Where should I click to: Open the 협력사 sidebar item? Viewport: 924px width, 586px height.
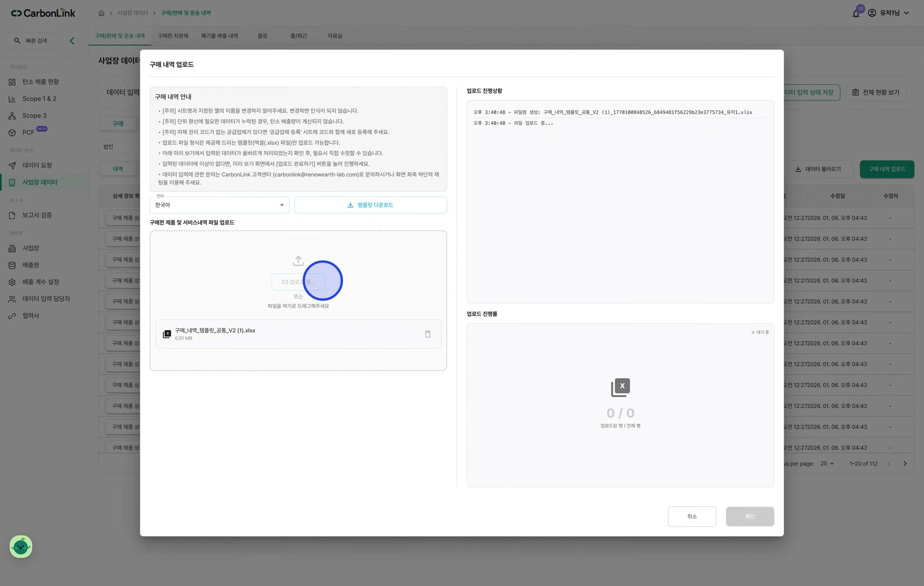point(31,316)
